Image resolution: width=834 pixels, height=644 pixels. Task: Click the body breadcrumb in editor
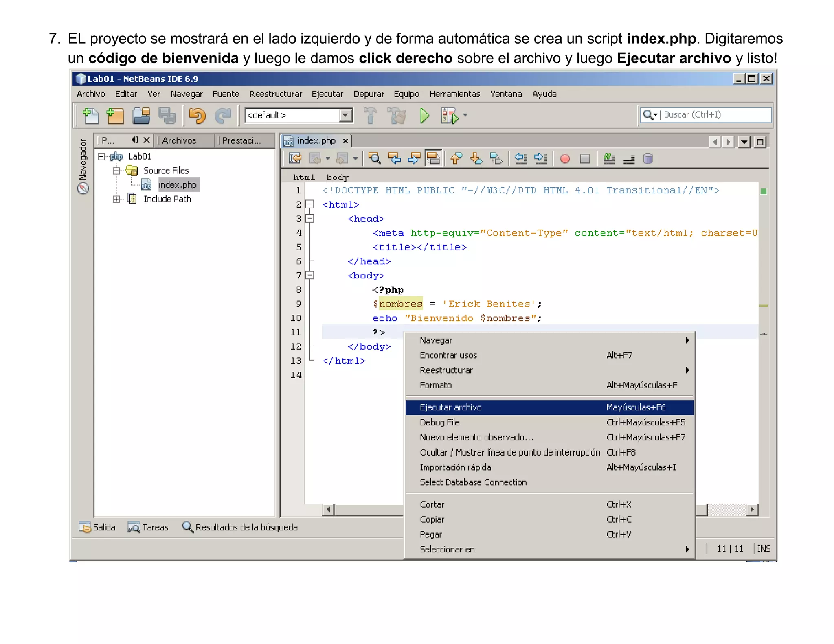click(337, 177)
